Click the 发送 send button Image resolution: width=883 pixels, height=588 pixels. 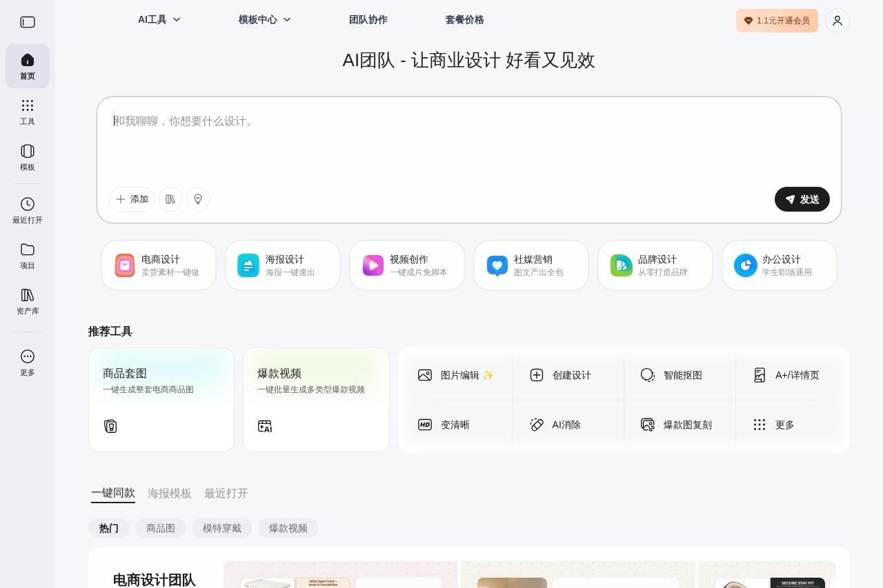(802, 199)
